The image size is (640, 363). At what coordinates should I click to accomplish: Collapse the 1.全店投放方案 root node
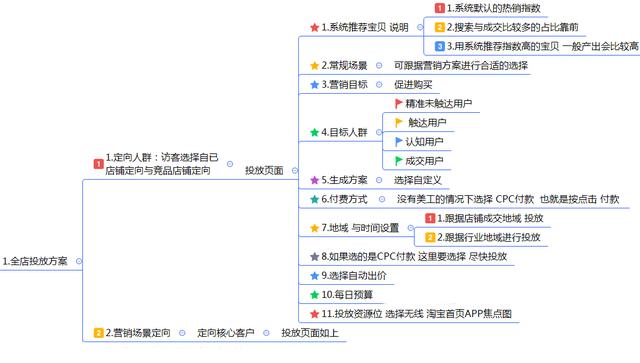[79, 261]
